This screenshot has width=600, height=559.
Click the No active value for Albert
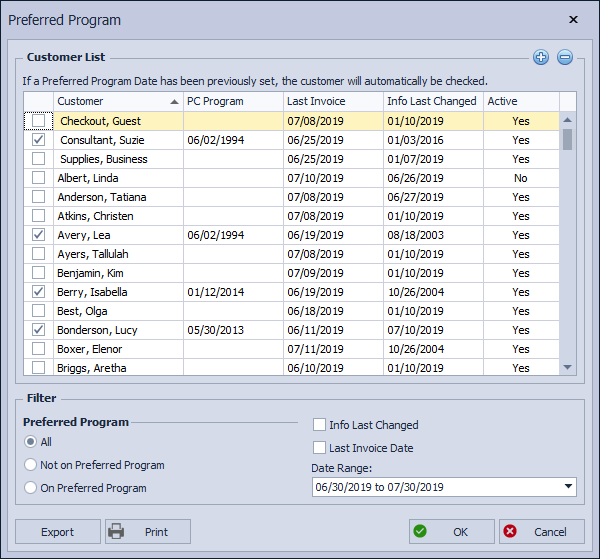point(521,178)
